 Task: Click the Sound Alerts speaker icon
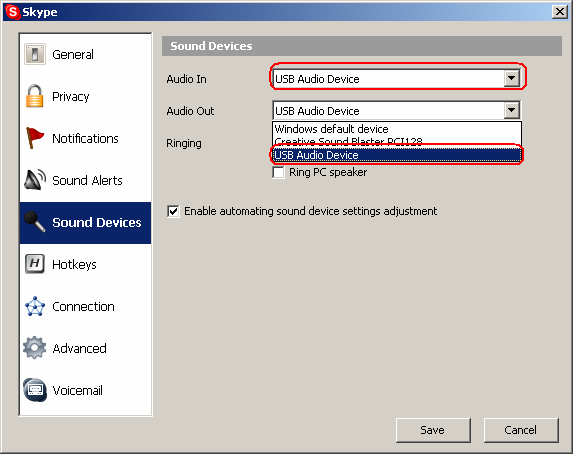[x=35, y=179]
